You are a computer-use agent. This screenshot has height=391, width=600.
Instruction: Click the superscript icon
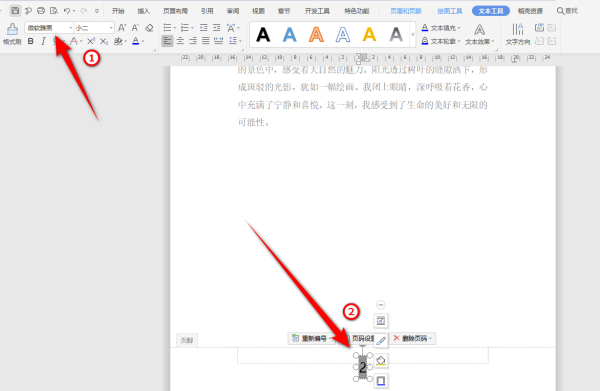point(91,41)
